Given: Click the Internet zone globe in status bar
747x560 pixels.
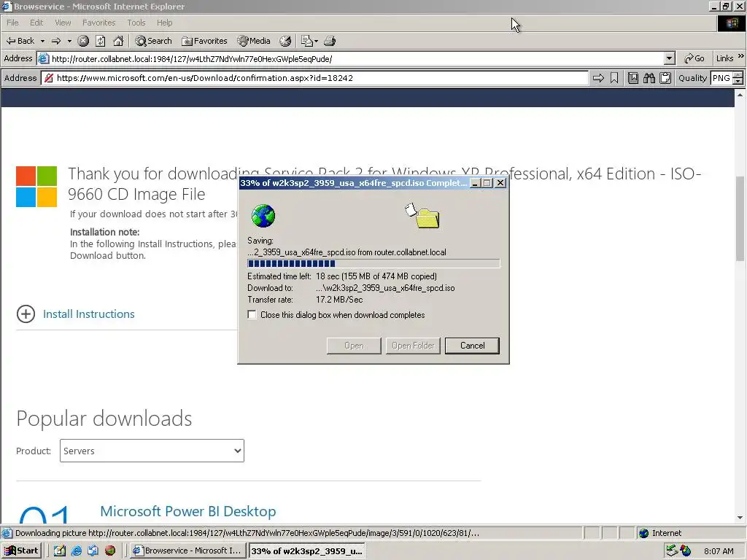Looking at the screenshot, I should (643, 533).
